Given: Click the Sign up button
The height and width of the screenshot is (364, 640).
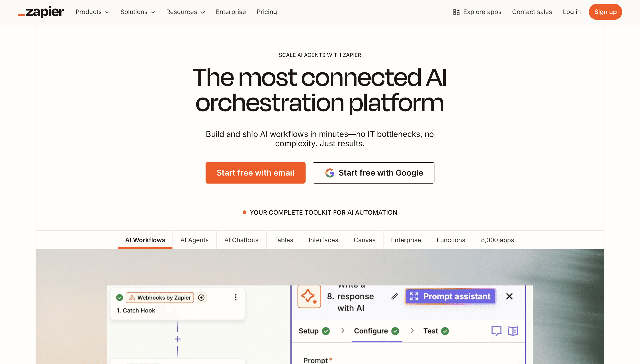Looking at the screenshot, I should pos(605,12).
